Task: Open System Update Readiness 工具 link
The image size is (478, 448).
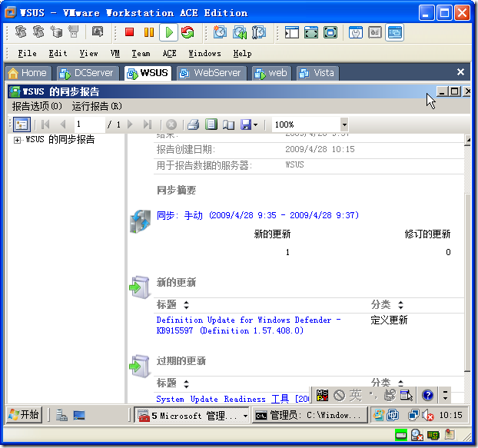Action: (233, 399)
